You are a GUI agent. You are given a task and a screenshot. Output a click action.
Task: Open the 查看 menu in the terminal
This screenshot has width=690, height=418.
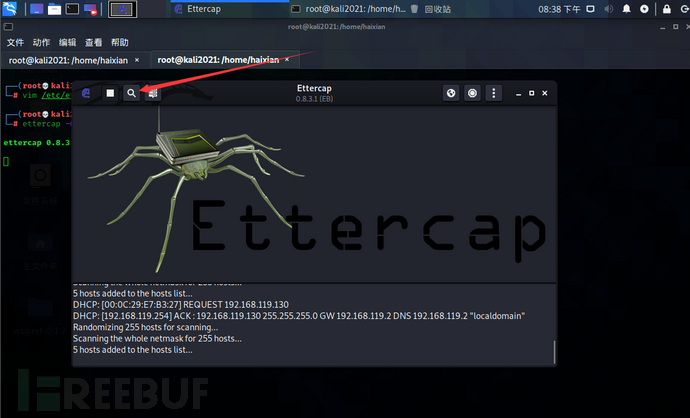pyautogui.click(x=93, y=42)
